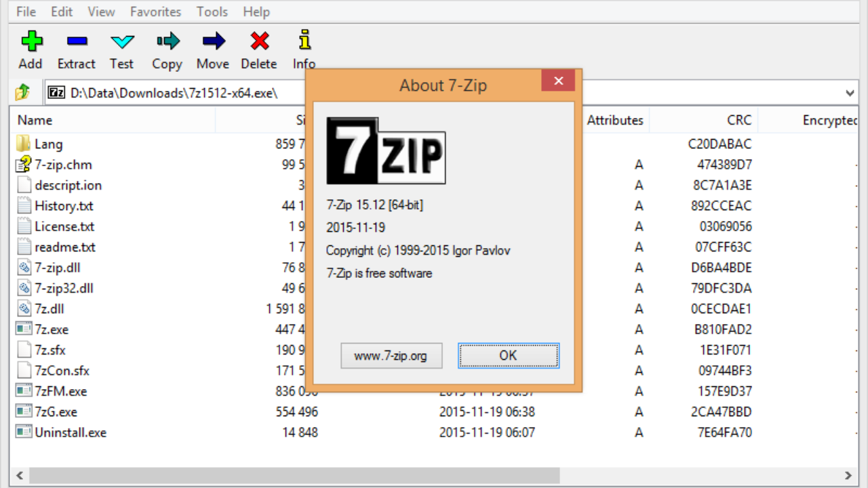868x488 pixels.
Task: Sort by the Name column header
Action: point(113,120)
